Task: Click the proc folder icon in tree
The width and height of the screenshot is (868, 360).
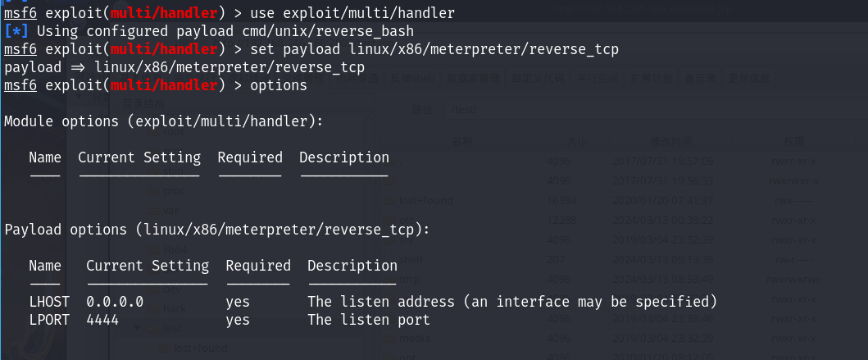Action: coord(153,190)
